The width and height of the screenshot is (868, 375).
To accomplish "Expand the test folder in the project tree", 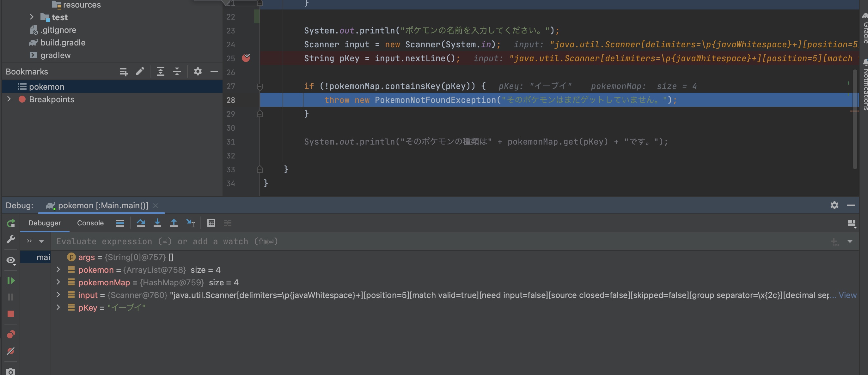I will (x=32, y=17).
